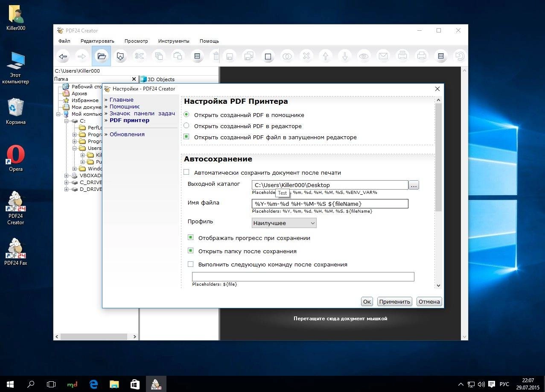Click the Отмена button
This screenshot has width=545, height=392.
[429, 301]
